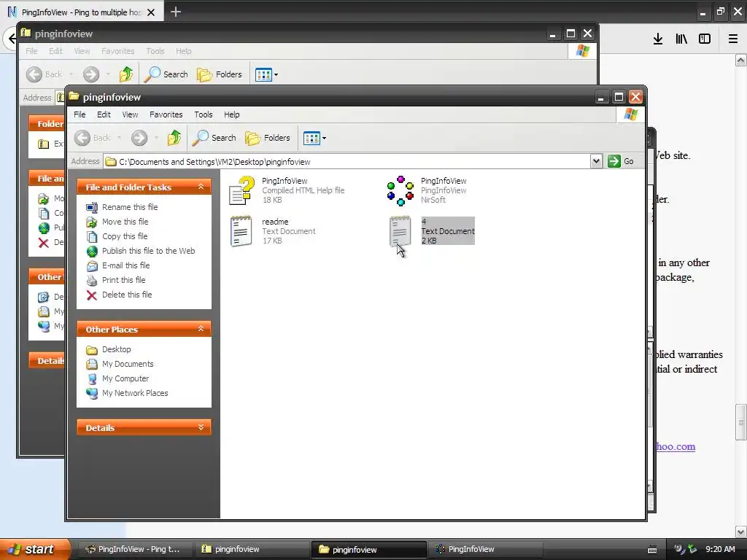
Task: Click the browser scrollbar up arrow
Action: coord(741,60)
